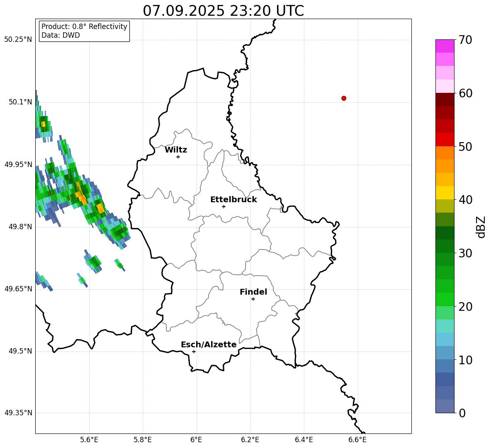Screen dimensions: 491x448
Task: Click the Findel city label
Action: click(253, 292)
